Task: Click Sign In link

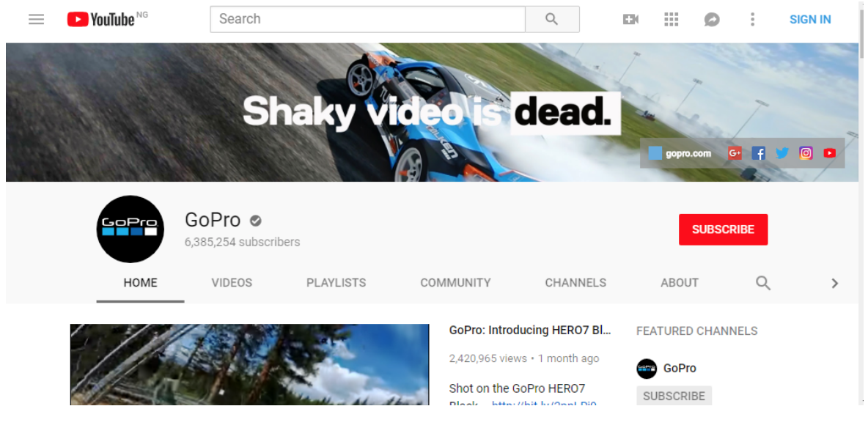Action: click(809, 20)
